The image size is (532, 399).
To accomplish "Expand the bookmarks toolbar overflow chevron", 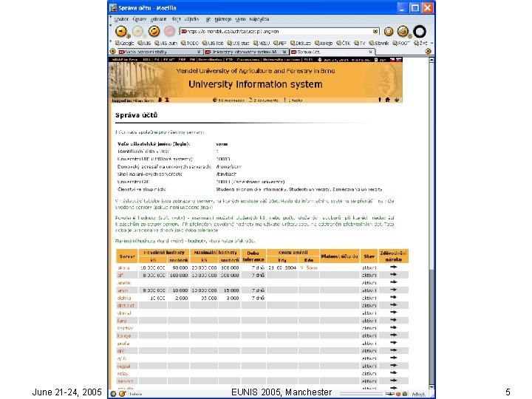I will (x=432, y=43).
